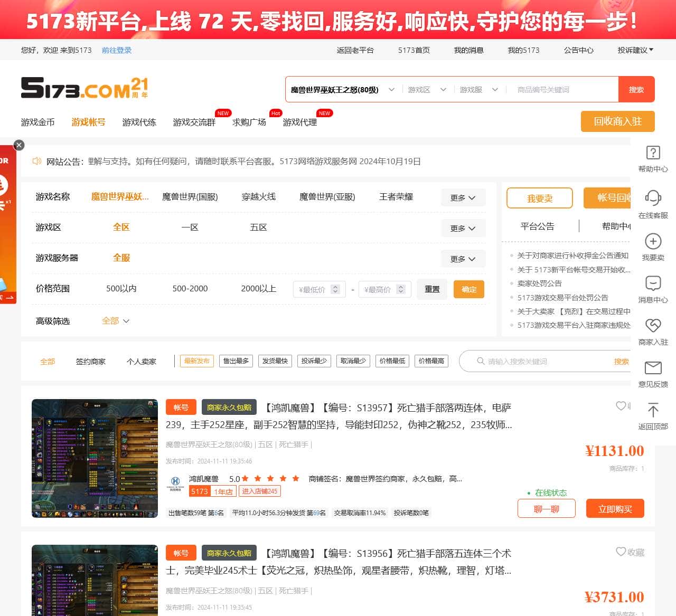
Task: Click the 商品编号关键词 search input
Action: [562, 90]
